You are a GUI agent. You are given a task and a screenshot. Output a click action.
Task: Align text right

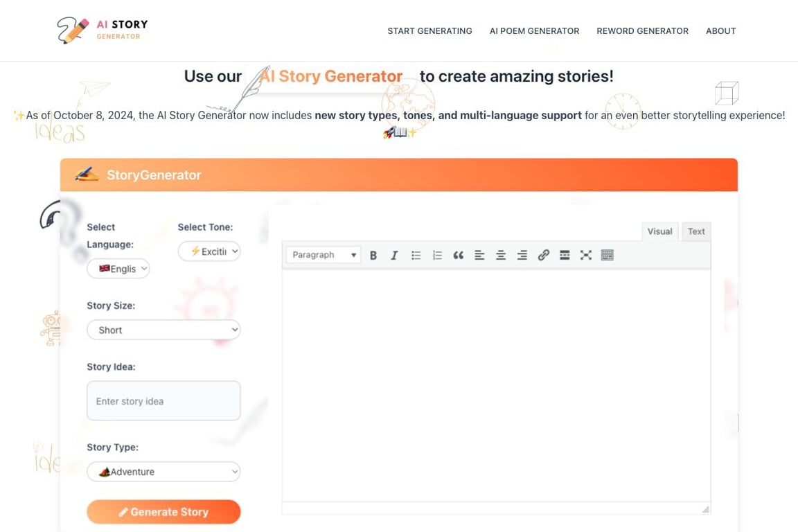coord(522,255)
